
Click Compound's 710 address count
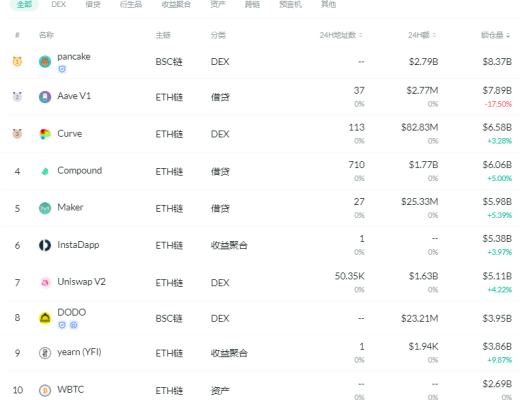click(356, 165)
